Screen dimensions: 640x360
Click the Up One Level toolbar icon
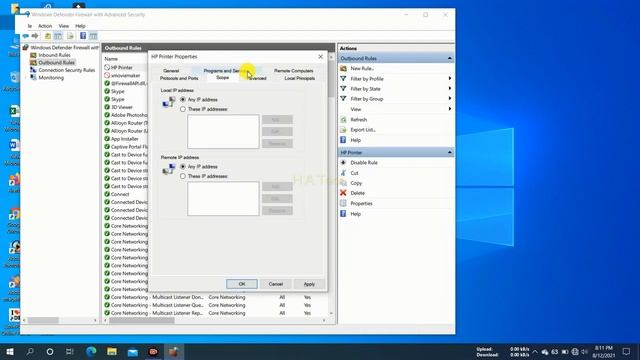tap(48, 36)
